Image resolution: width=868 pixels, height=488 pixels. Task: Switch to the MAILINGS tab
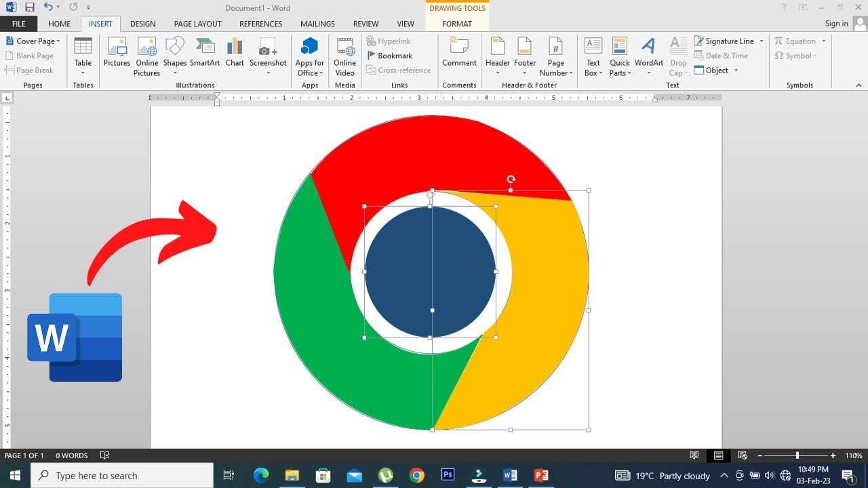(x=317, y=24)
